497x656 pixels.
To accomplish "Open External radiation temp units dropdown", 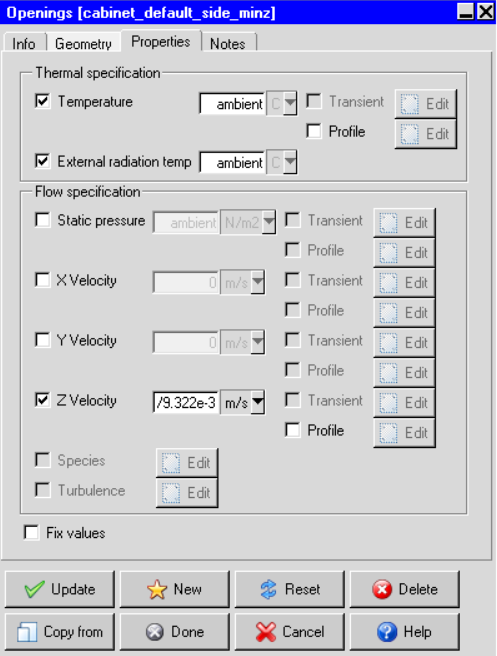I will point(290,162).
